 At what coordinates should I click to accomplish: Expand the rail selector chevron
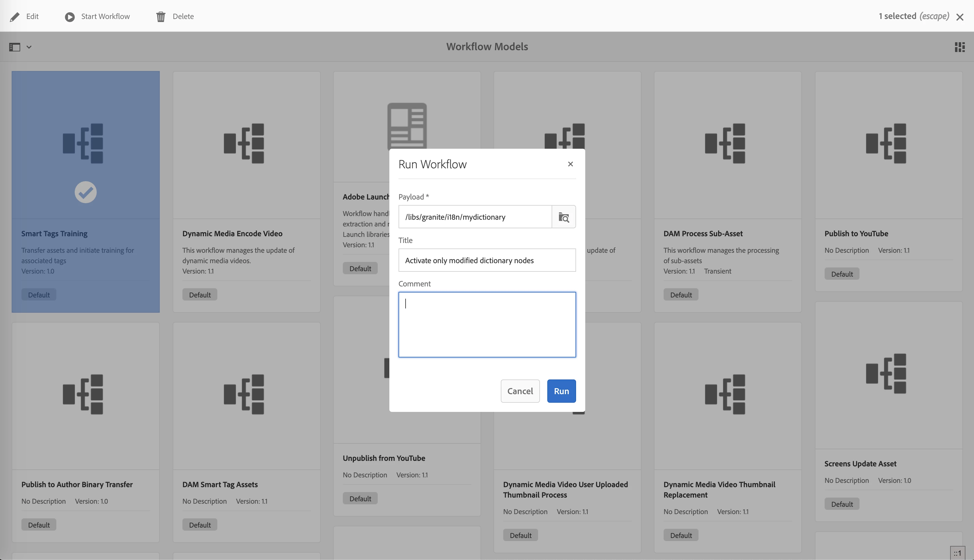pos(29,47)
